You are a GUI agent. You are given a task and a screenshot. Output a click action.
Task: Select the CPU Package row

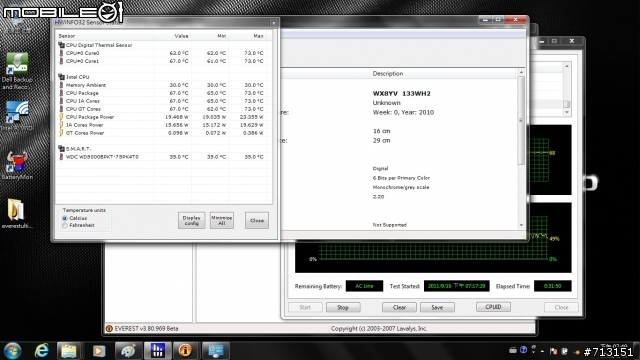pos(164,93)
